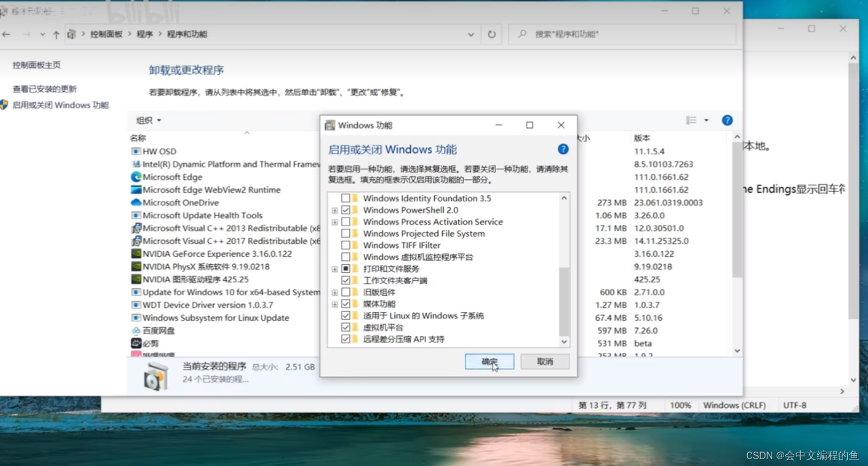The width and height of the screenshot is (868, 466).
Task: Click the NVIDIA 图形驱动程序 icon
Action: pyautogui.click(x=136, y=279)
